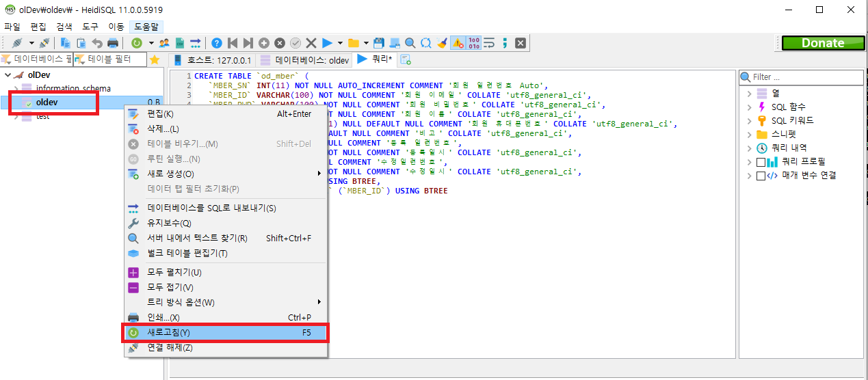Expand the 열 helper node

point(749,93)
